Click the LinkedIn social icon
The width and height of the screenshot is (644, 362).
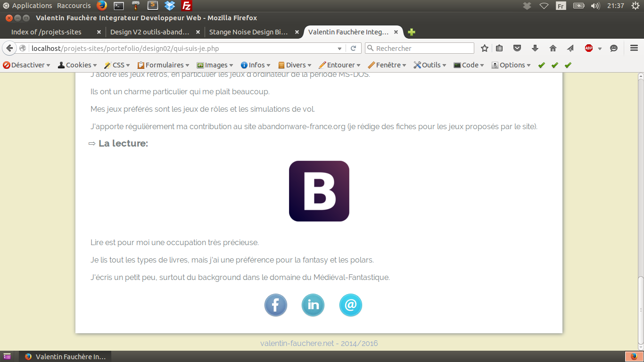click(x=313, y=305)
